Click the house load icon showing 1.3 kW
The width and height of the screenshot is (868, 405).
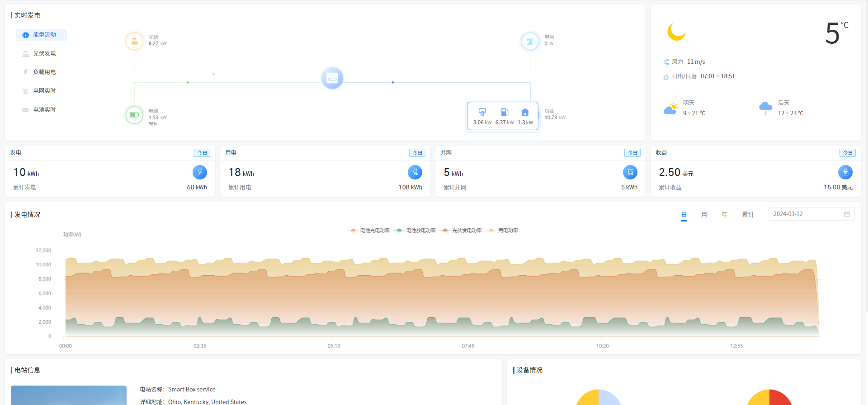(525, 112)
